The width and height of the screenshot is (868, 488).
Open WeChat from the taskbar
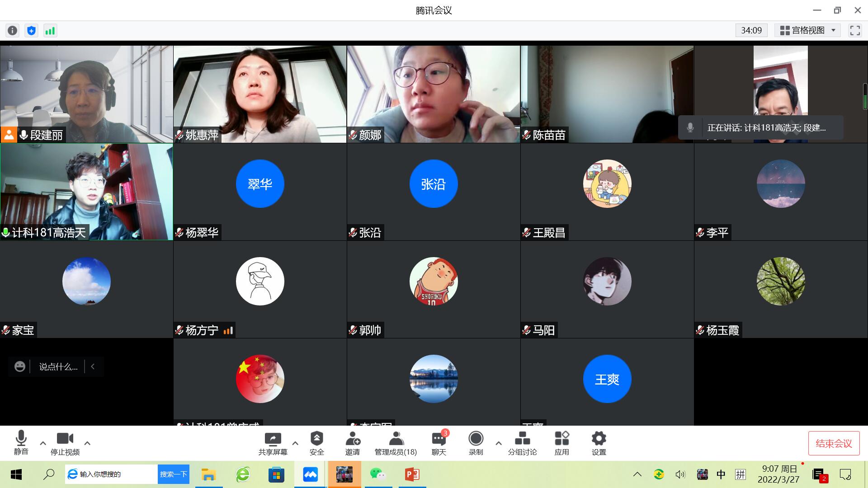tap(377, 474)
